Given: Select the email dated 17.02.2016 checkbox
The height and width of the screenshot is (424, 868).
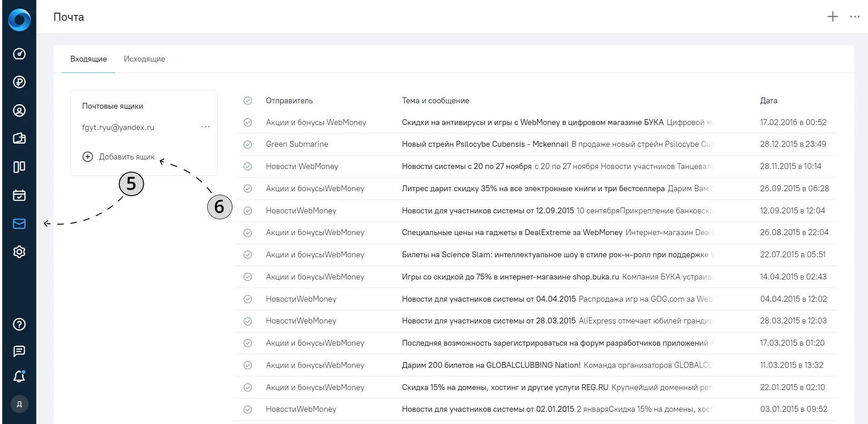Looking at the screenshot, I should coord(248,122).
